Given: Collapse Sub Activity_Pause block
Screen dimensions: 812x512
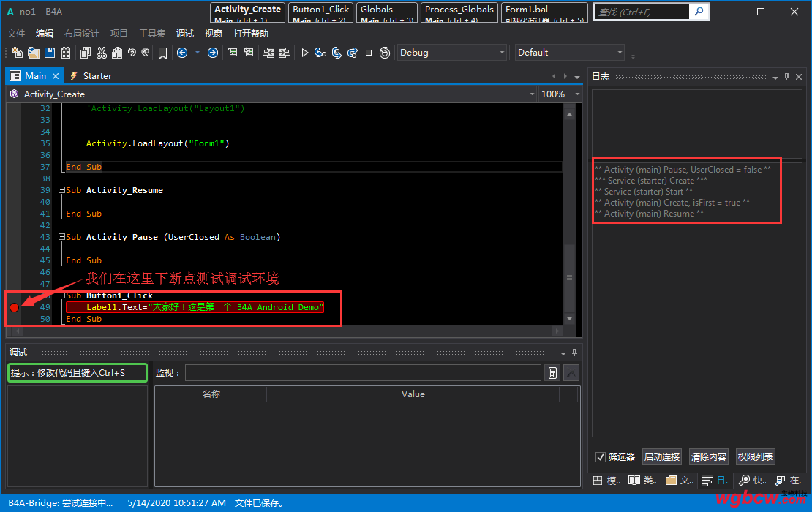Looking at the screenshot, I should coord(61,236).
